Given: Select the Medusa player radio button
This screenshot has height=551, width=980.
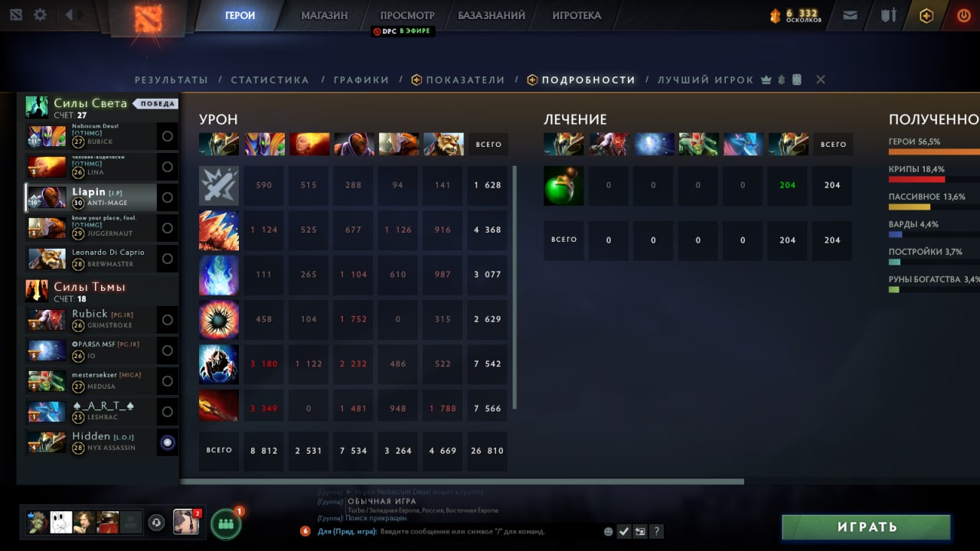Looking at the screenshot, I should click(167, 381).
